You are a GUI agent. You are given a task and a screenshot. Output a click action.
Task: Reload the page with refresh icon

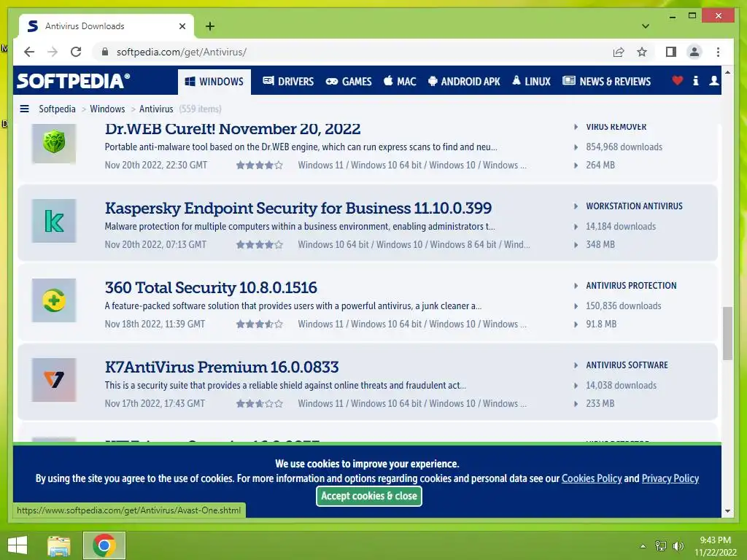[x=76, y=52]
